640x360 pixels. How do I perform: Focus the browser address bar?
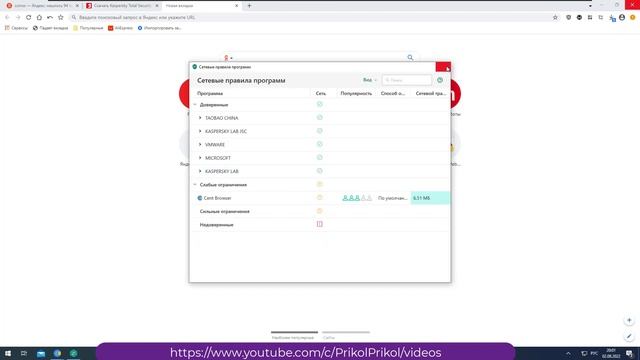point(310,18)
